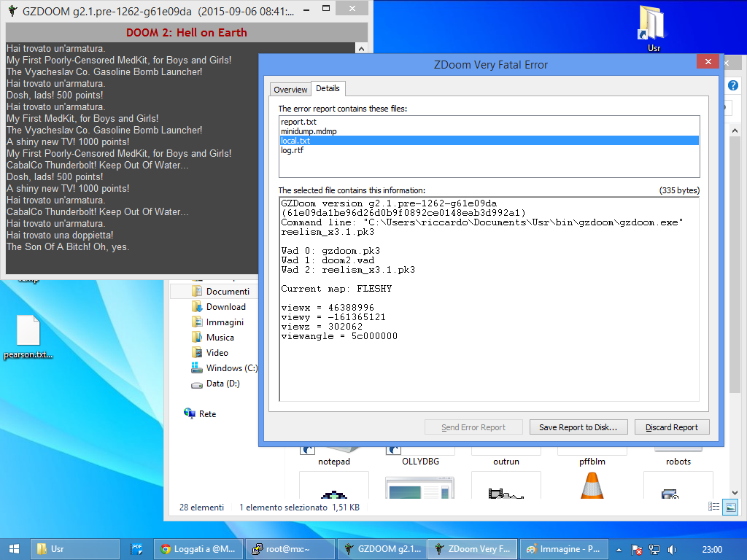Switch Explorer to large icons view in status bar

click(x=730, y=507)
